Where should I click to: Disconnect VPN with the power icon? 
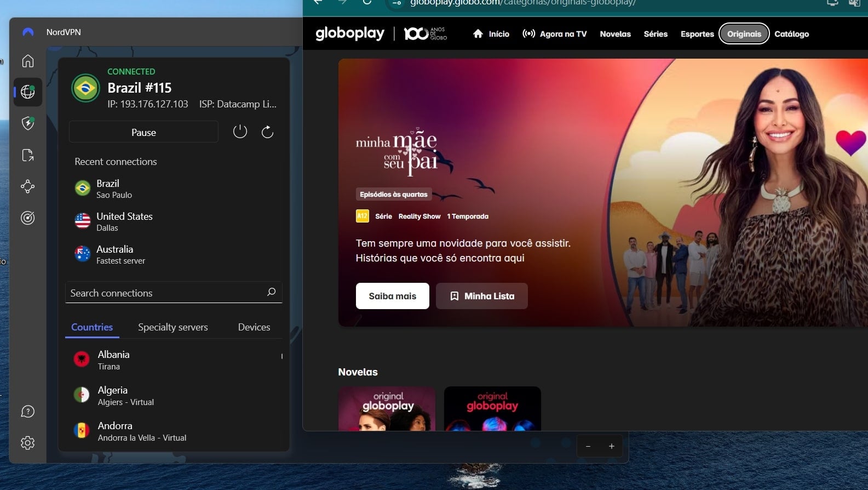(240, 132)
